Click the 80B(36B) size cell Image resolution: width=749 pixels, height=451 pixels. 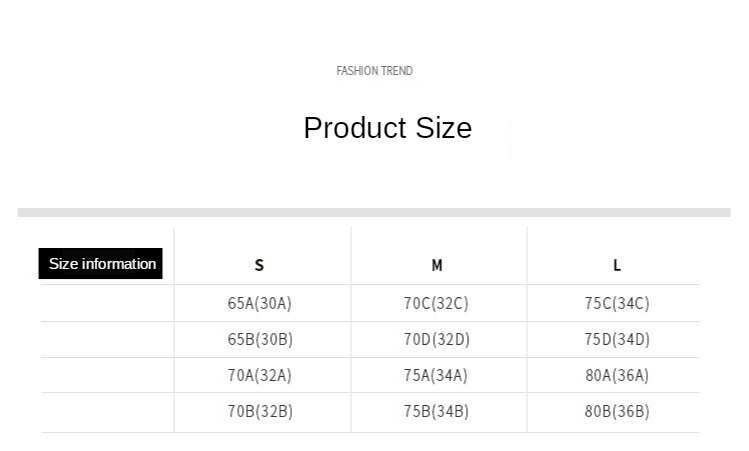point(617,411)
